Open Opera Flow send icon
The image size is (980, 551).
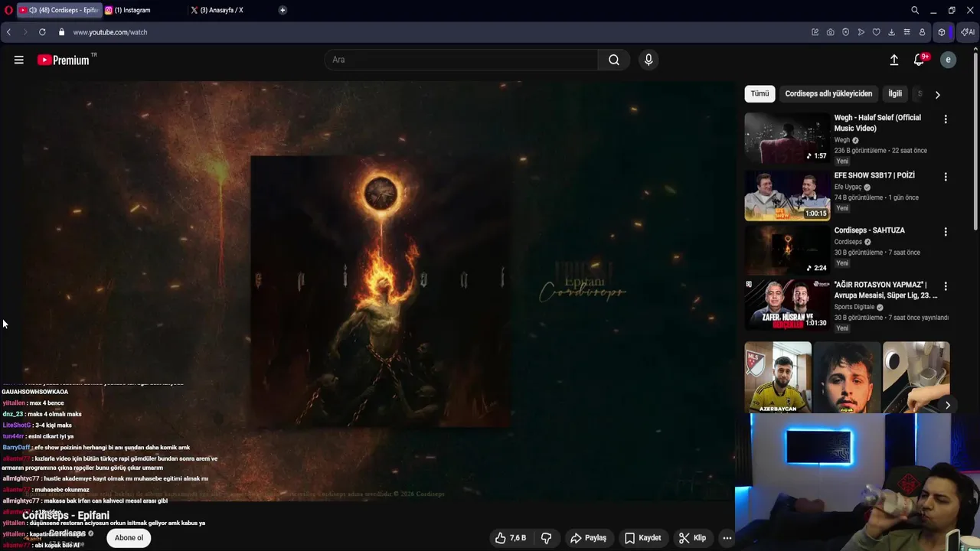pyautogui.click(x=861, y=32)
